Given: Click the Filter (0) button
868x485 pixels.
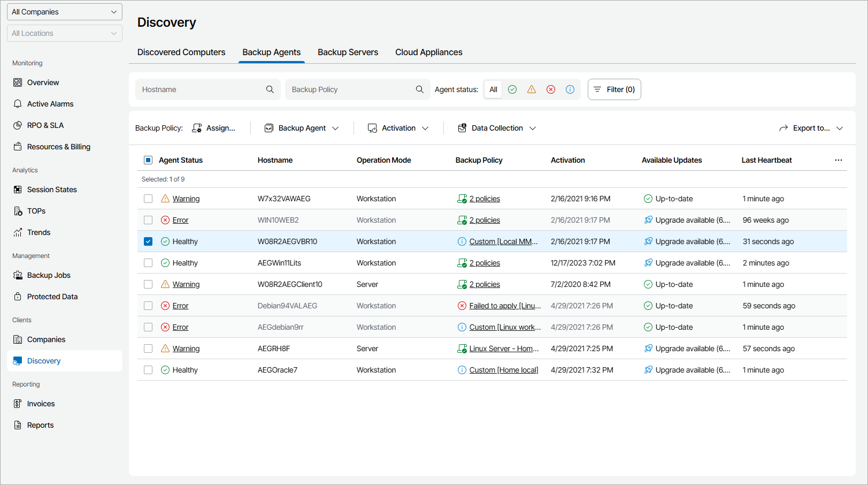Looking at the screenshot, I should coord(614,89).
